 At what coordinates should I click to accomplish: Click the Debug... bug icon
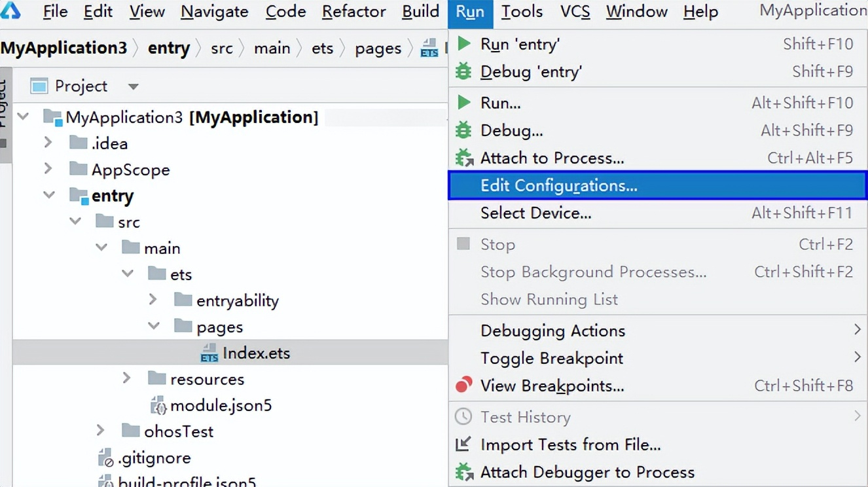463,130
